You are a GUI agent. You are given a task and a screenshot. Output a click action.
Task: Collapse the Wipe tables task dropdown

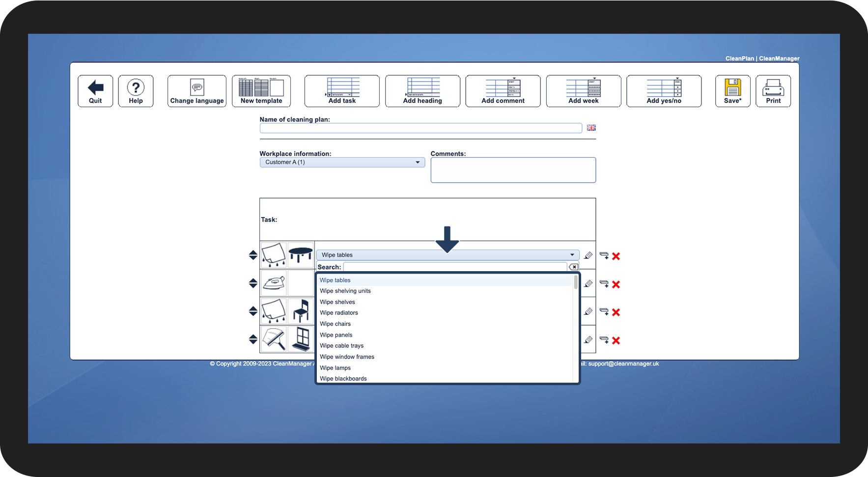[x=448, y=255]
